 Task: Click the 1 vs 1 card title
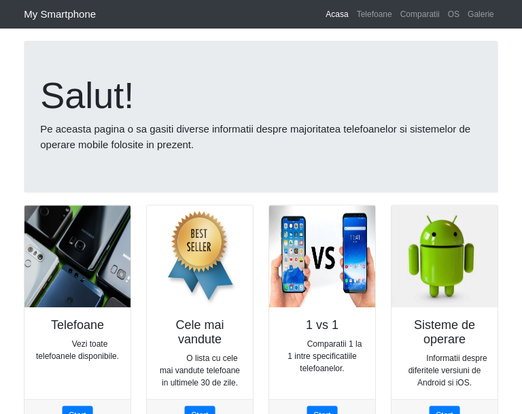tap(322, 325)
